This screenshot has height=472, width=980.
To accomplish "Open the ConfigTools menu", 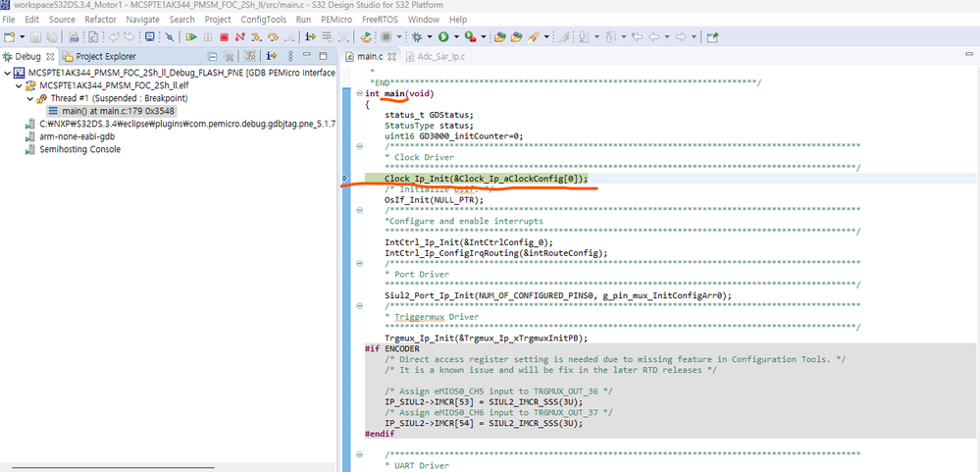I will 263,20.
